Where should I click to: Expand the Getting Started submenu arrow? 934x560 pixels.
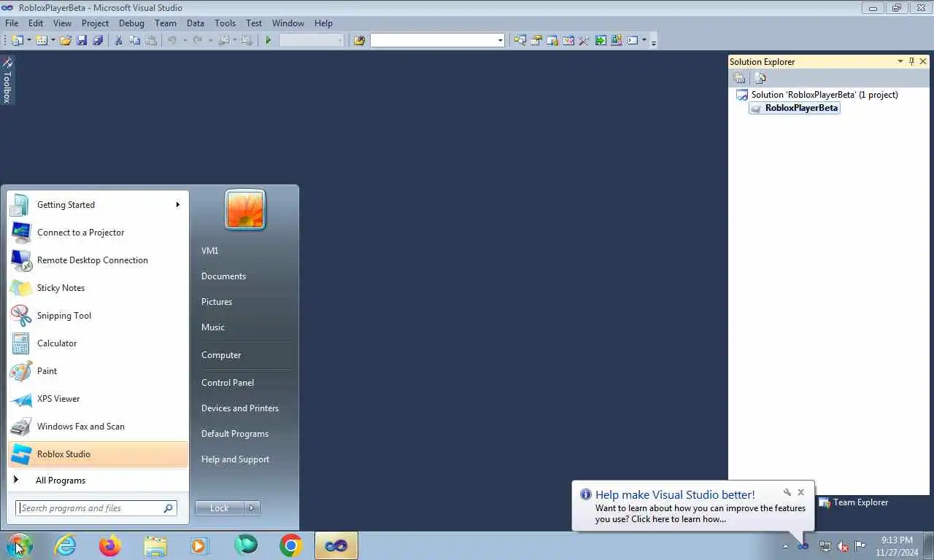[x=177, y=205]
